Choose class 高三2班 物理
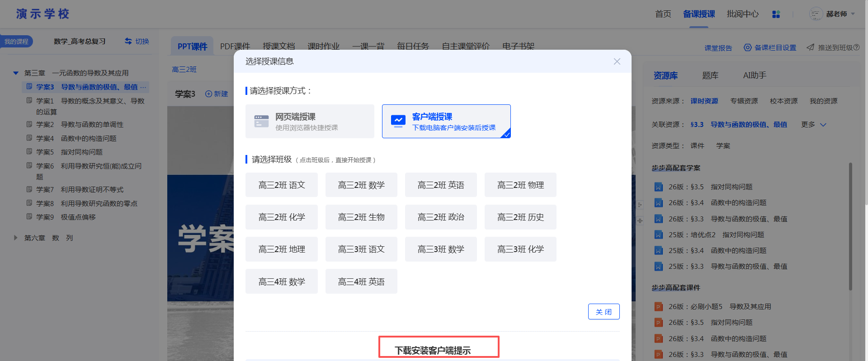Viewport: 868px width, 361px height. [520, 185]
